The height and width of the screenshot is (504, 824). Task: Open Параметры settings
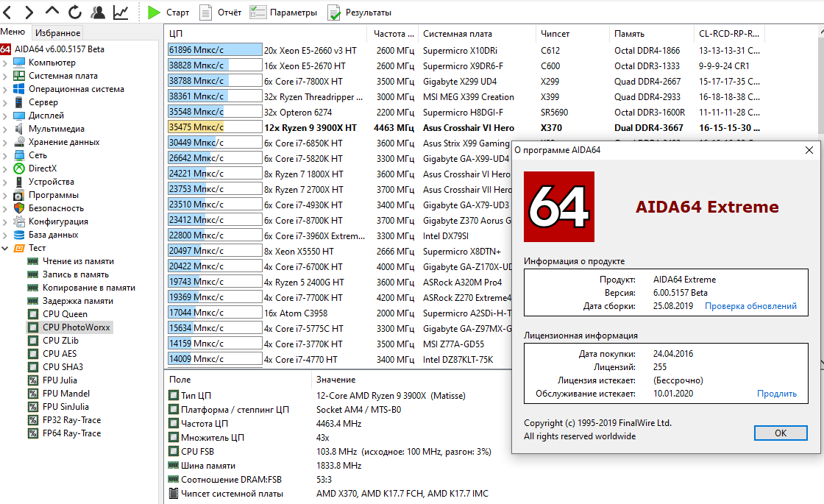pyautogui.click(x=283, y=12)
